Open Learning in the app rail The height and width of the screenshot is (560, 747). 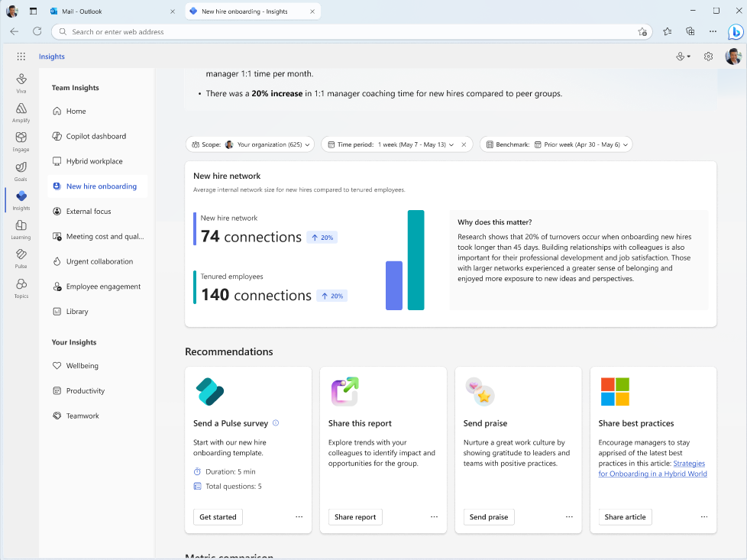click(x=21, y=230)
